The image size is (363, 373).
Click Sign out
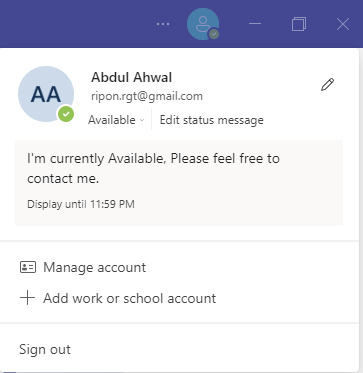point(45,349)
